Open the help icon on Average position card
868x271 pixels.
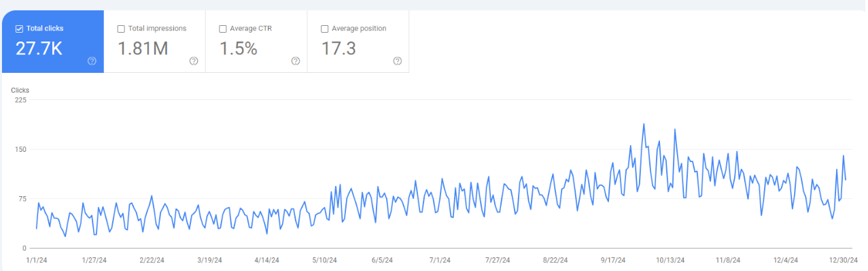[398, 61]
